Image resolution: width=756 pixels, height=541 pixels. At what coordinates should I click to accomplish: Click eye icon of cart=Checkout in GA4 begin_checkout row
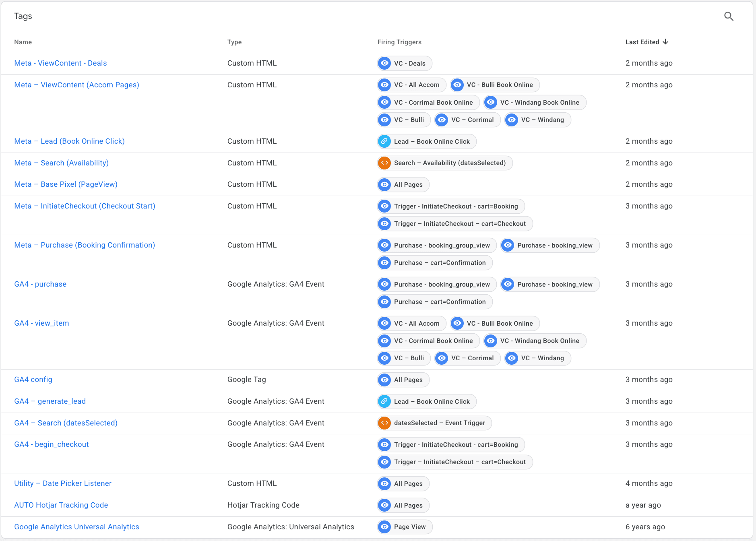coord(385,462)
